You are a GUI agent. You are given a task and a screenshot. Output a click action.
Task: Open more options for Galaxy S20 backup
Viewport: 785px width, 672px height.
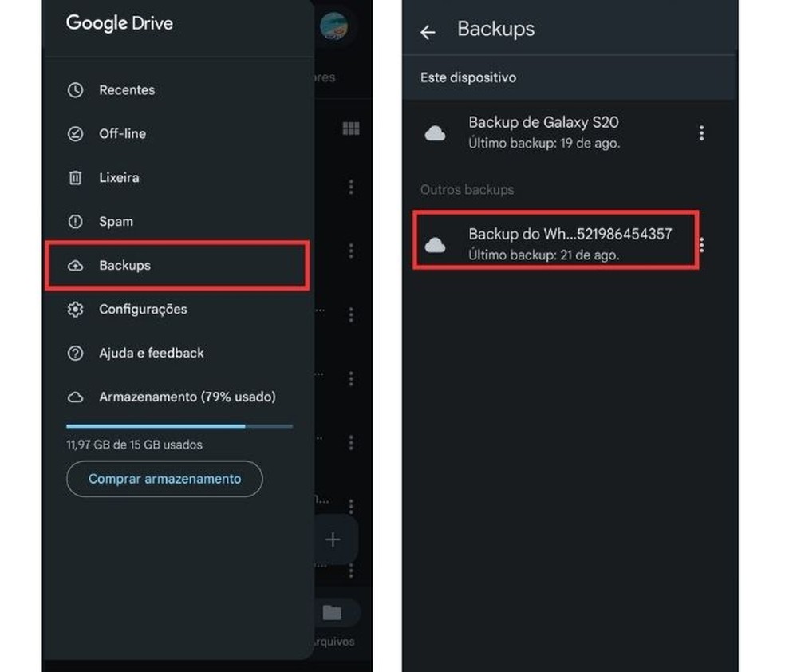pyautogui.click(x=701, y=132)
